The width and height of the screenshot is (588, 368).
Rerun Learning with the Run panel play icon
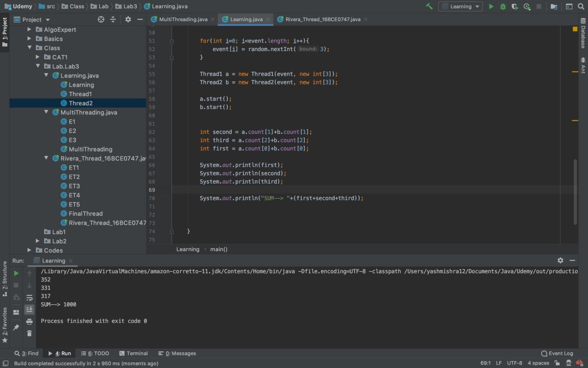[x=16, y=273]
